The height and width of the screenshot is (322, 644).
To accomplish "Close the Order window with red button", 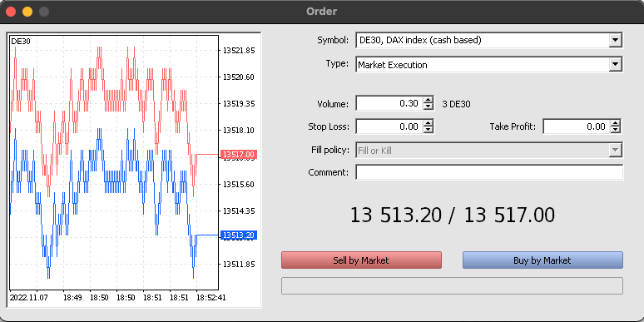I will click(11, 12).
